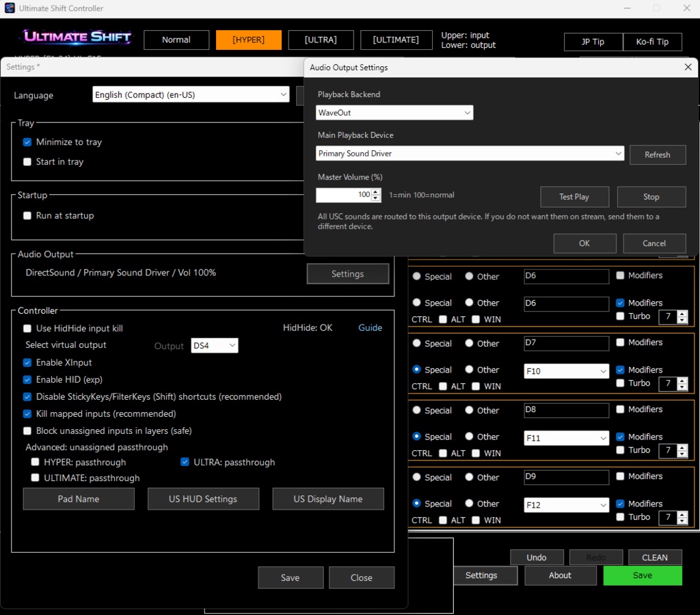This screenshot has height=615, width=700.
Task: Enable the "Start in tray" option
Action: pos(27,161)
